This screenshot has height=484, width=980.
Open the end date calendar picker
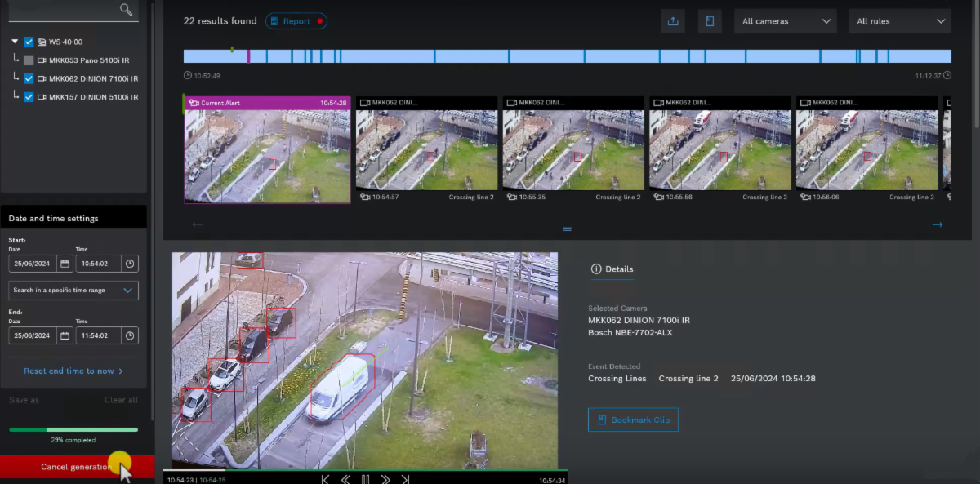(x=64, y=335)
